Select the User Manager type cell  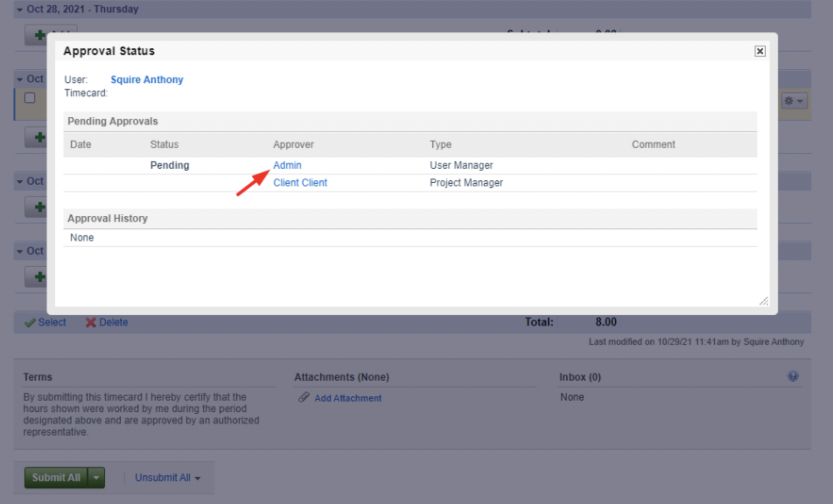click(461, 165)
